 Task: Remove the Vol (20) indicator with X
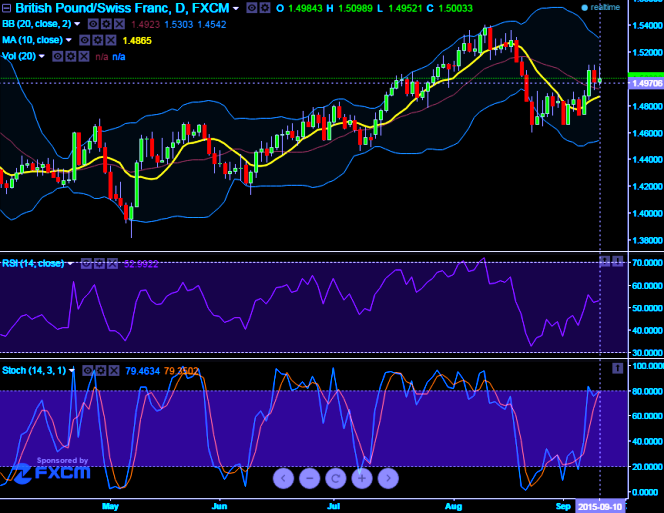point(84,56)
